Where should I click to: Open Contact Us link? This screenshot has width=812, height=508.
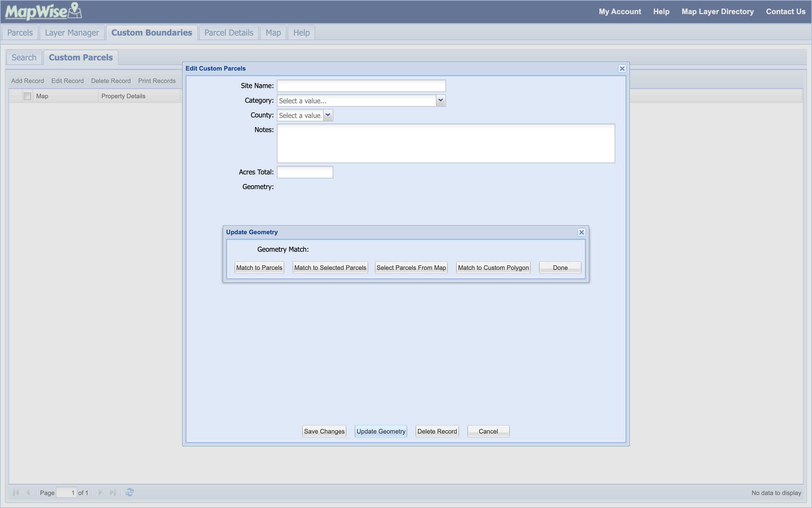(x=785, y=11)
